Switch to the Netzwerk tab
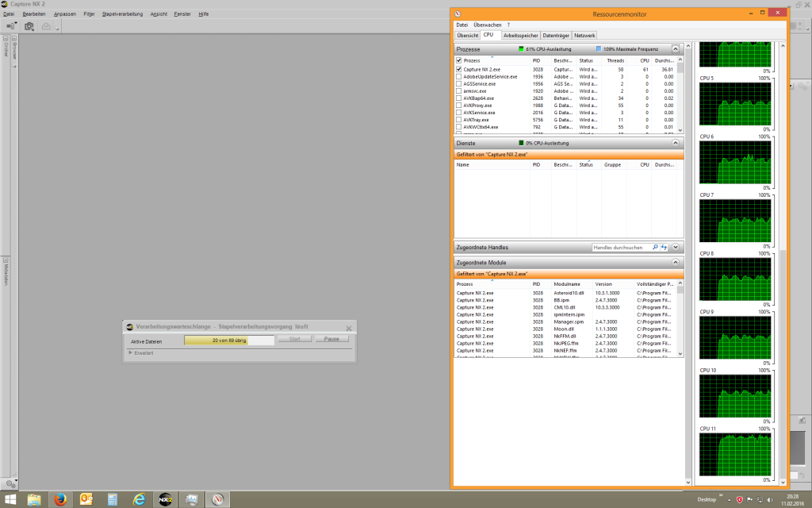The width and height of the screenshot is (812, 508). pyautogui.click(x=584, y=35)
